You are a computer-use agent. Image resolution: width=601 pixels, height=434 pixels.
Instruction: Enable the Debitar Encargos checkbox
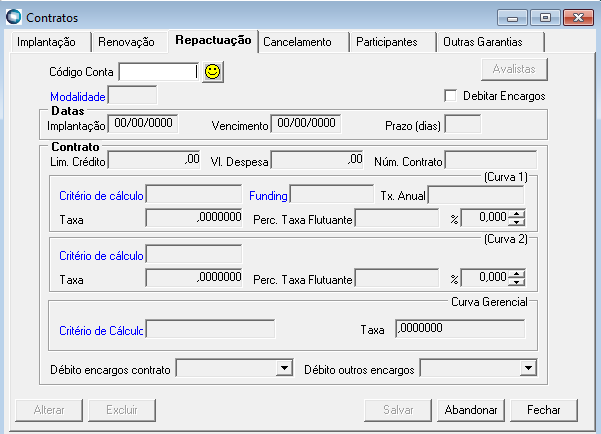tap(450, 95)
